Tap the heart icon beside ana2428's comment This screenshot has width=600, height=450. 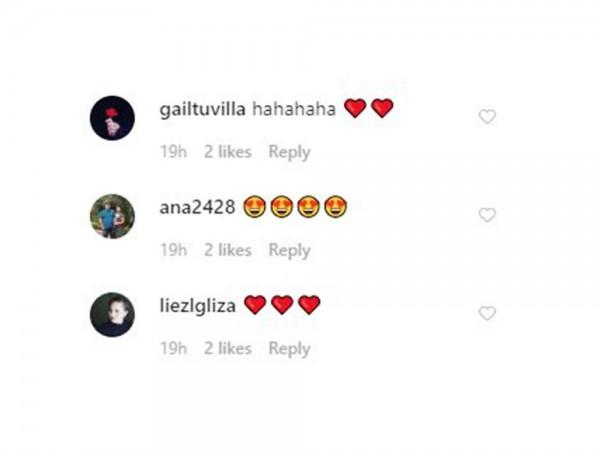click(487, 215)
